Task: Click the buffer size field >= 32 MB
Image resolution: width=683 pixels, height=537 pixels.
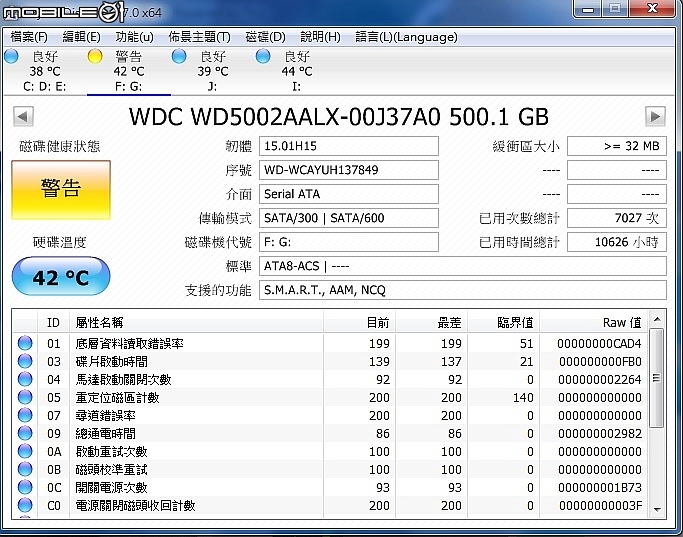Action: tap(617, 146)
